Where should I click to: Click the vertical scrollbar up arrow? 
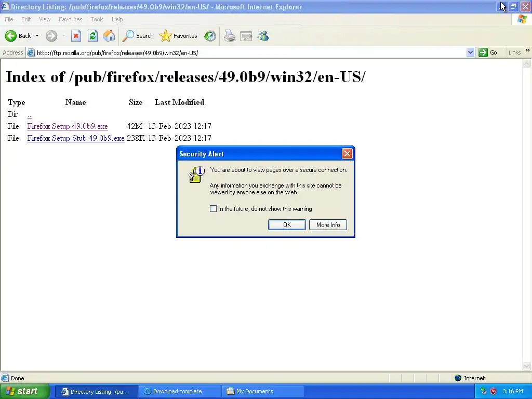point(527,63)
